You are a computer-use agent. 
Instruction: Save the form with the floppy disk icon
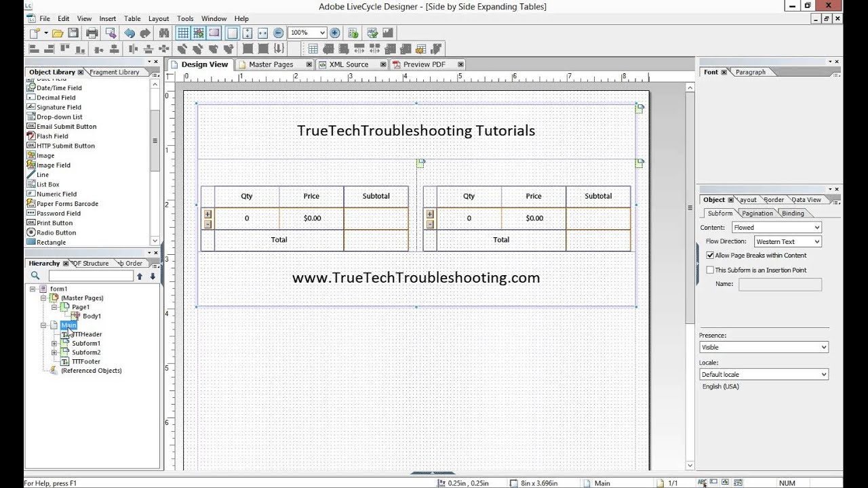click(x=73, y=33)
